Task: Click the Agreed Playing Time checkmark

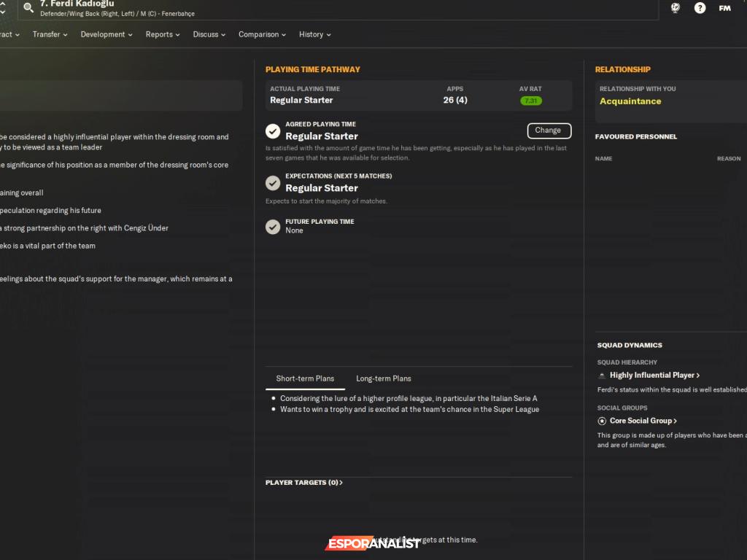Action: coord(273,131)
